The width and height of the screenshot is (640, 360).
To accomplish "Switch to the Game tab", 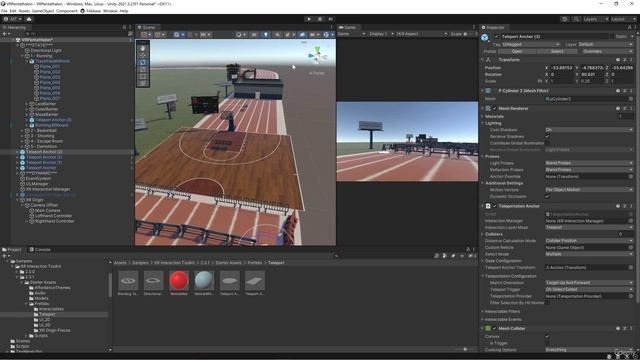I will click(347, 27).
